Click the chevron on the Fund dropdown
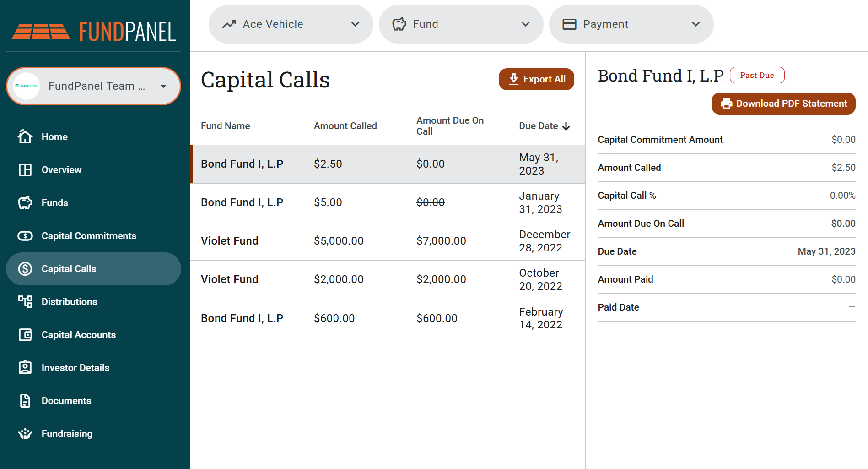 (x=526, y=24)
